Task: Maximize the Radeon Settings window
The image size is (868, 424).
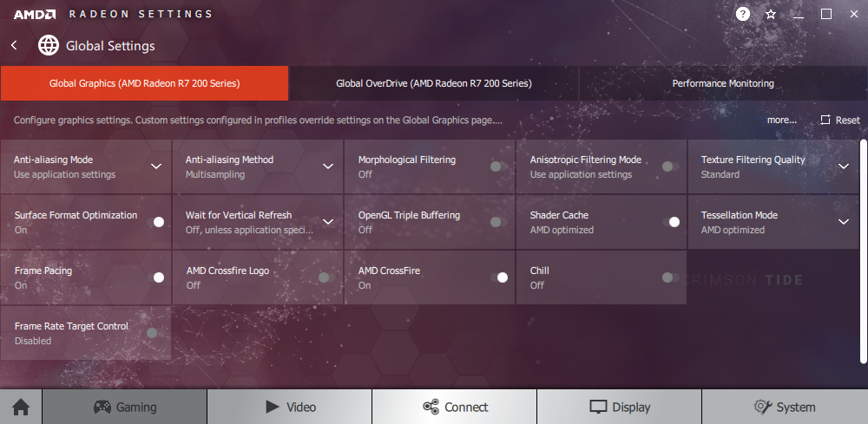Action: point(826,15)
